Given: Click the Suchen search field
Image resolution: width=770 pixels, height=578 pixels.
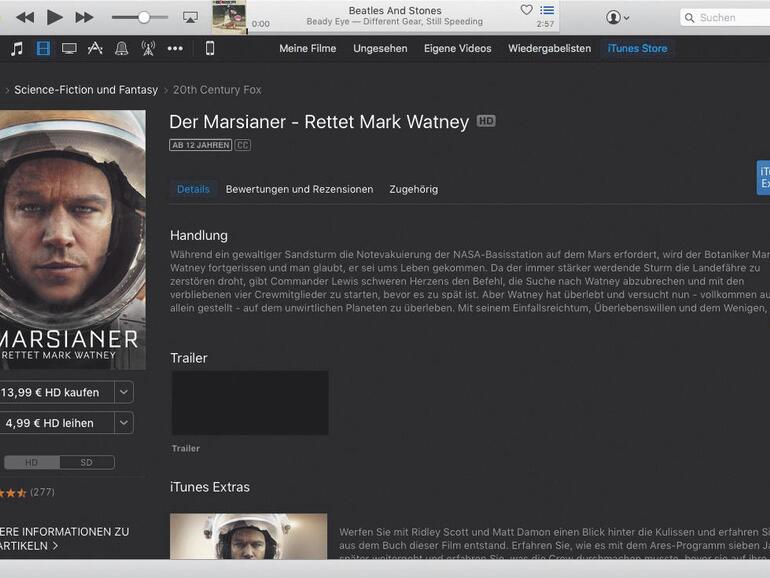Looking at the screenshot, I should (x=725, y=18).
